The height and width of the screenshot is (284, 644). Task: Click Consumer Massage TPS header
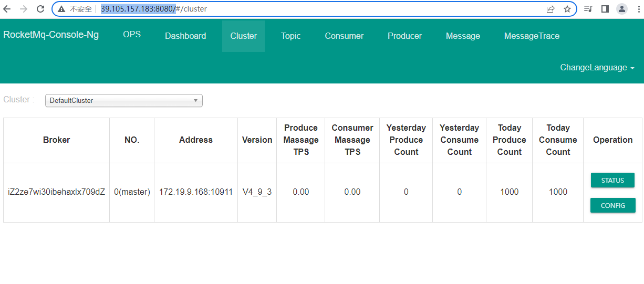352,140
